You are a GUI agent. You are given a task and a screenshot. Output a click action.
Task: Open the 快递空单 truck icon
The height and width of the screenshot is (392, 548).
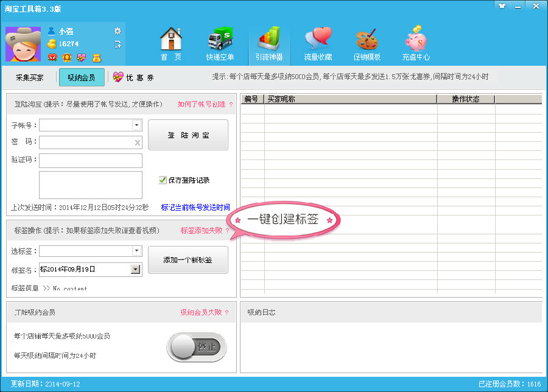pyautogui.click(x=220, y=42)
